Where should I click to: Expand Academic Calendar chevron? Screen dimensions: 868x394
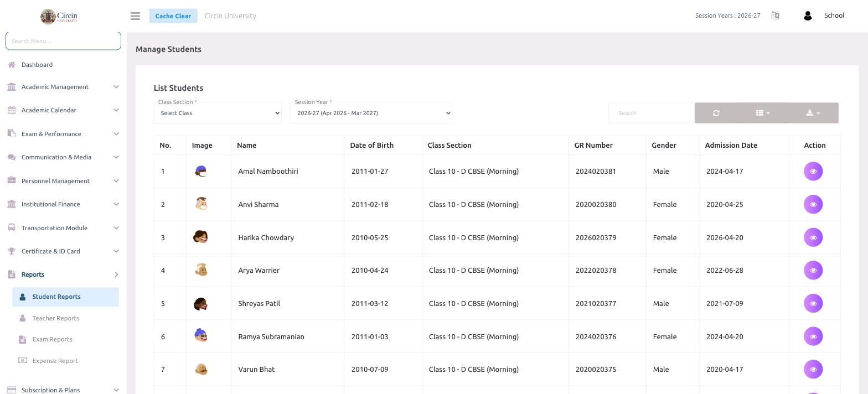(x=116, y=110)
